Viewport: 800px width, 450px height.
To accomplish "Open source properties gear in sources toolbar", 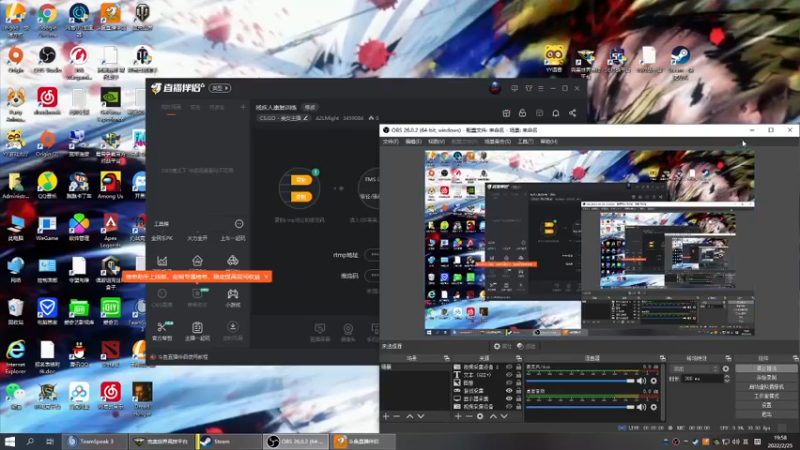I will 480,416.
